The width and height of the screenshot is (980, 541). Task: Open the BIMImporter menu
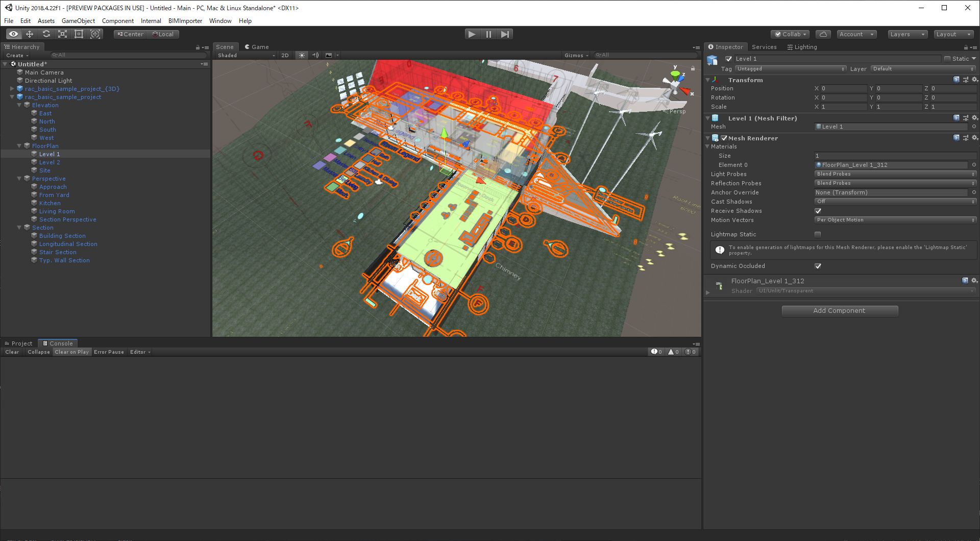pos(185,21)
